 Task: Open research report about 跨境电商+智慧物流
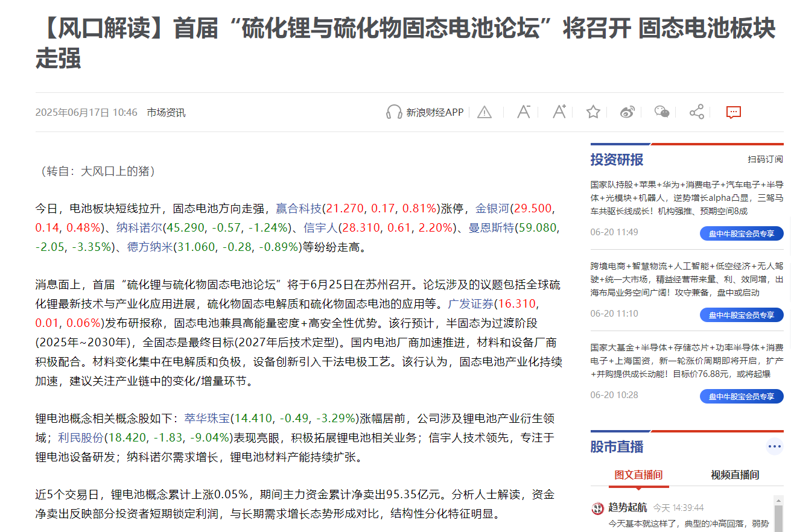tap(687, 279)
